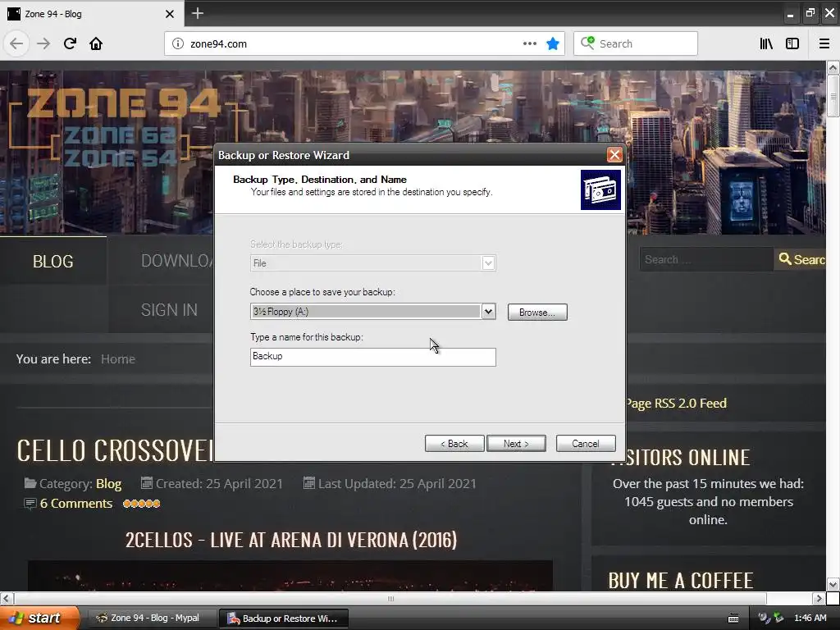Click the 2CELLOS Live at Arena di Verona heading
Image resolution: width=840 pixels, height=630 pixels.
coord(291,540)
